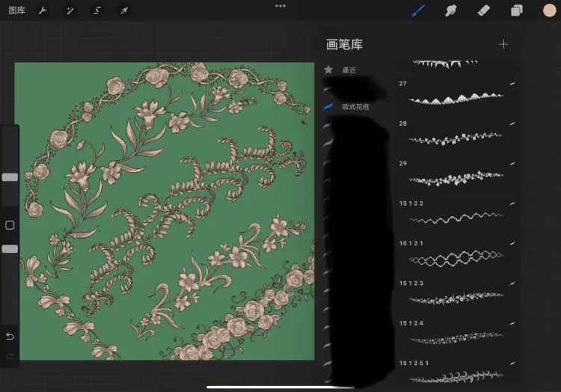Open the Recent (最近) brush set
Screen dimensions: 561x392
(349, 70)
